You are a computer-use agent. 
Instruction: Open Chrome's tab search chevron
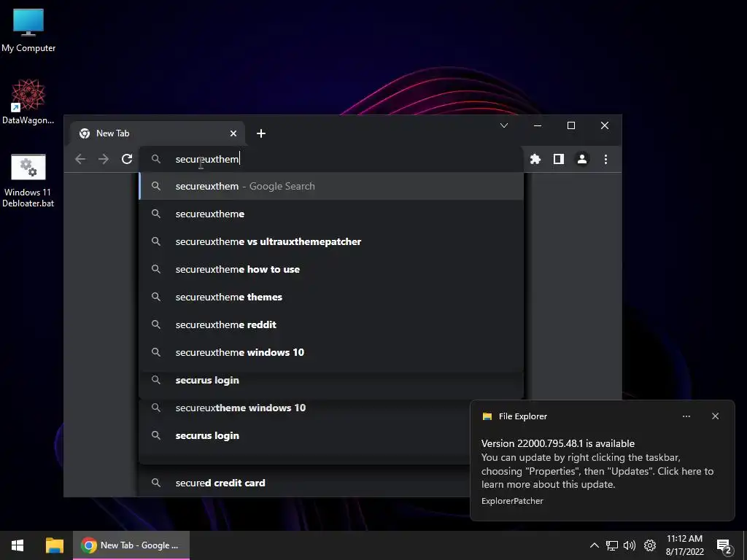pyautogui.click(x=504, y=125)
